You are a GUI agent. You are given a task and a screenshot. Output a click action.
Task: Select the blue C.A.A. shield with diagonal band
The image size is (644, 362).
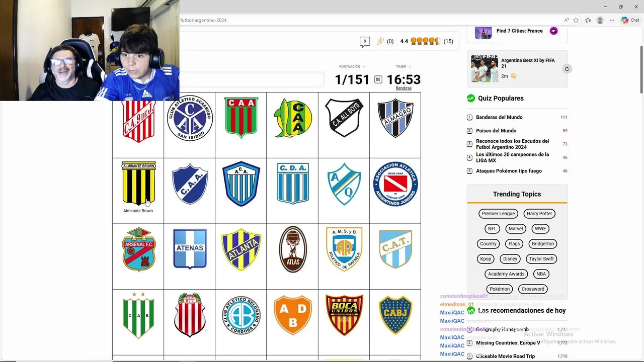(190, 184)
